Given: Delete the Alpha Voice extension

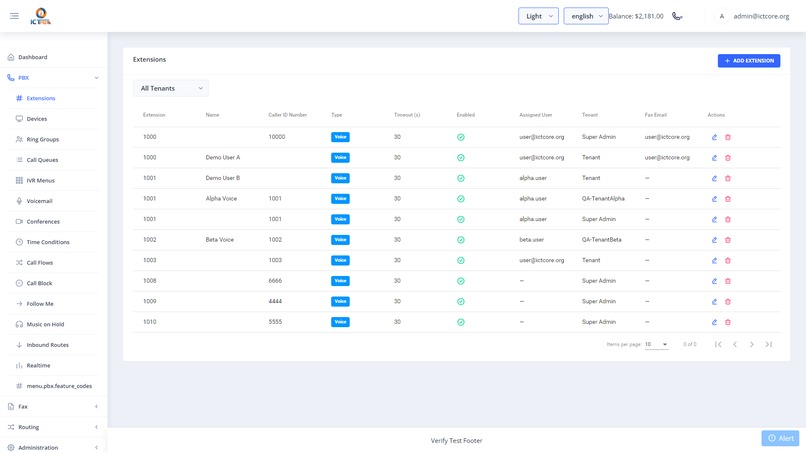Looking at the screenshot, I should 728,199.
